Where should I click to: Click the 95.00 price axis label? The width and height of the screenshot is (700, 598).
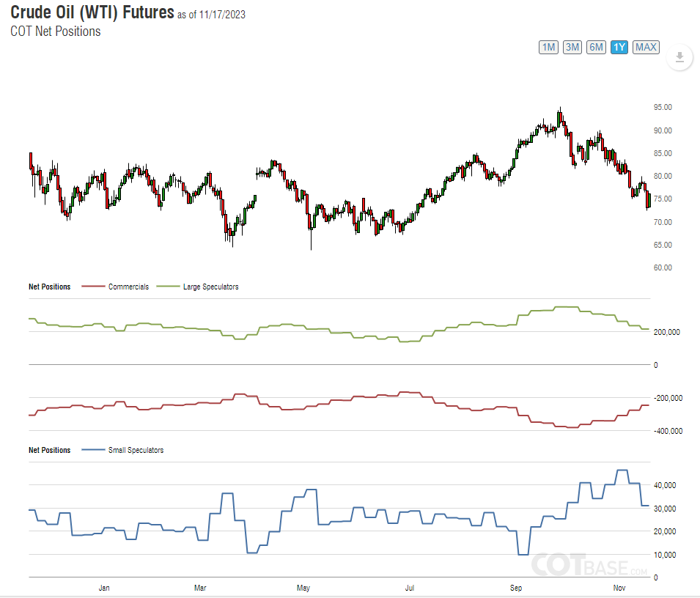(x=663, y=107)
